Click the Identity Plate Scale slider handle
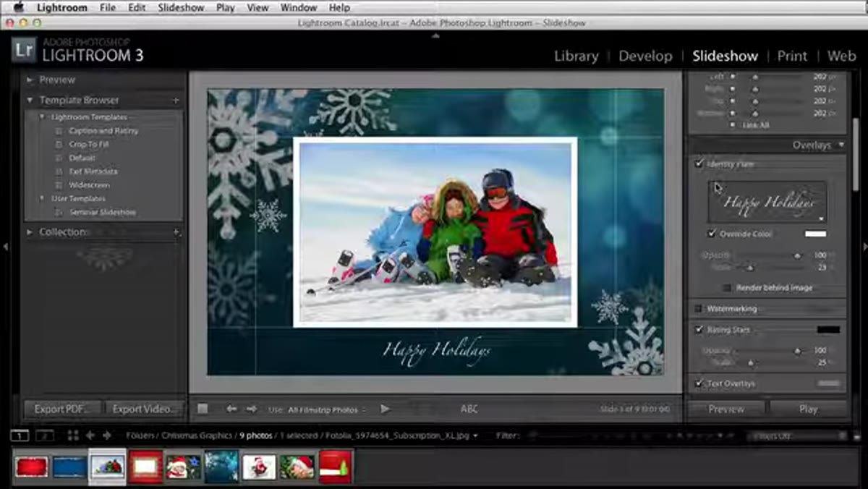 click(750, 267)
